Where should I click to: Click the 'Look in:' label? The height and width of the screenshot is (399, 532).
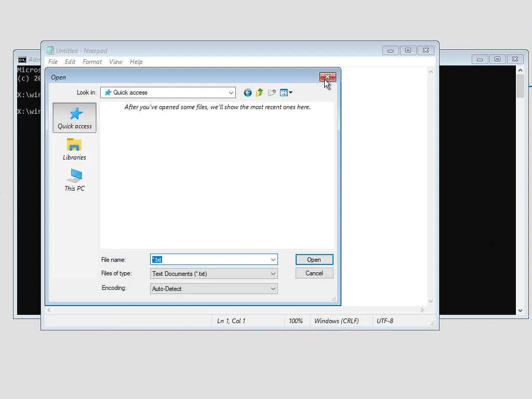[87, 92]
